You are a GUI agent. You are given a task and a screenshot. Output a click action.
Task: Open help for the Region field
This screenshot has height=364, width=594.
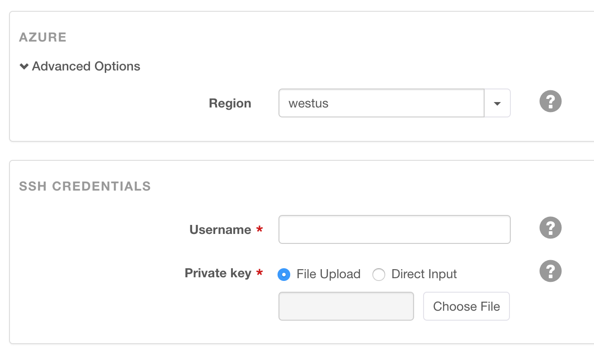[x=550, y=102]
